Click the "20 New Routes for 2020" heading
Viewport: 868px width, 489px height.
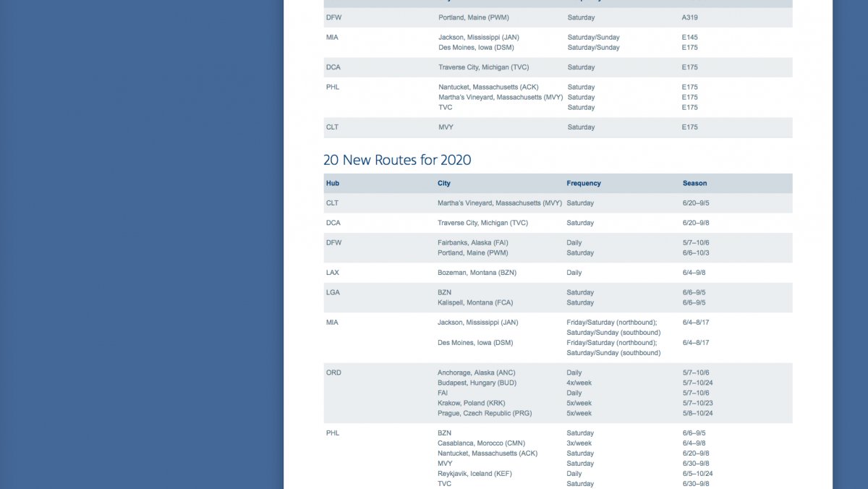[x=397, y=160]
